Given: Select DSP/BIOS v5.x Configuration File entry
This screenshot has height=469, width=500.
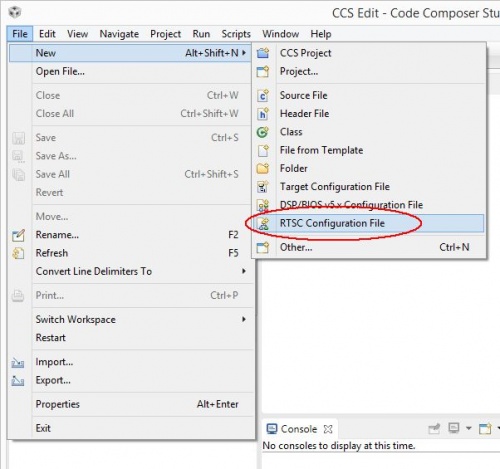Looking at the screenshot, I should tap(369, 205).
